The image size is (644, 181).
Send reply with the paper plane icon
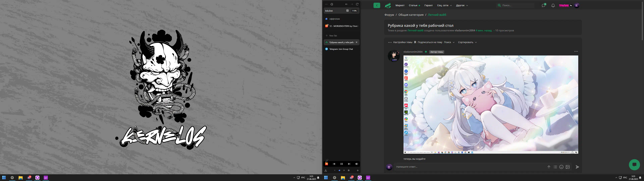click(577, 167)
